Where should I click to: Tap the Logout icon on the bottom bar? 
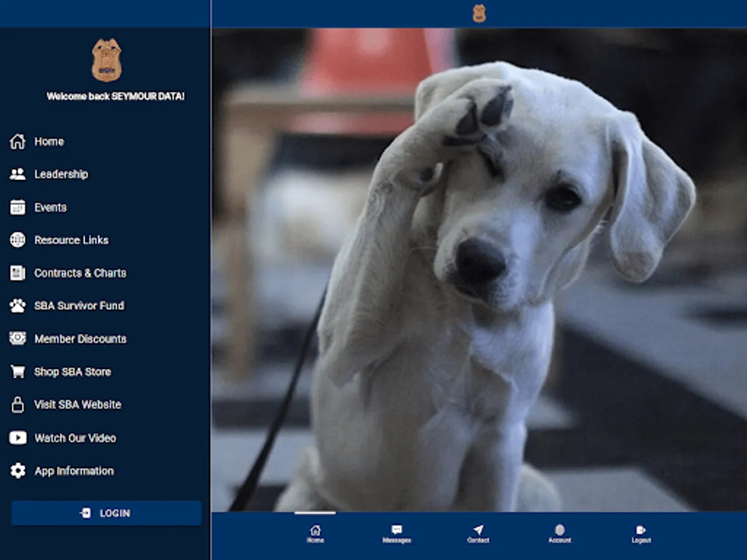(x=641, y=529)
